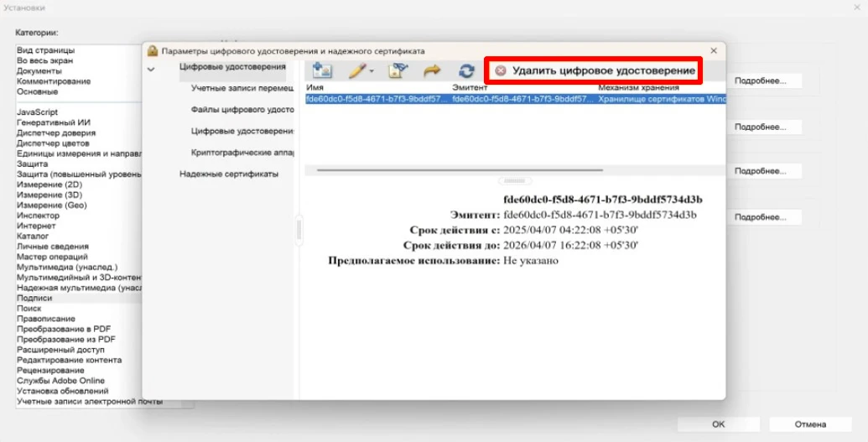Select Криптографические аппараты tree item

pyautogui.click(x=241, y=153)
